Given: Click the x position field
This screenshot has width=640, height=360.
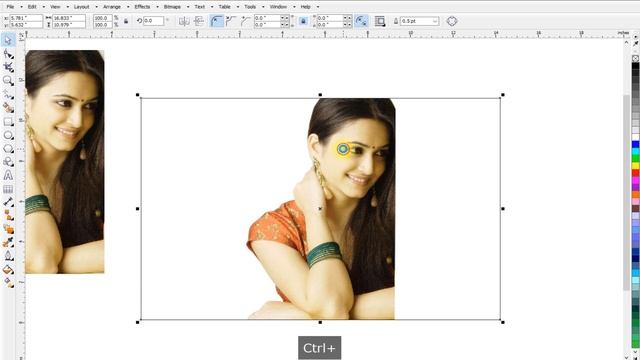Looking at the screenshot, I should (x=26, y=18).
